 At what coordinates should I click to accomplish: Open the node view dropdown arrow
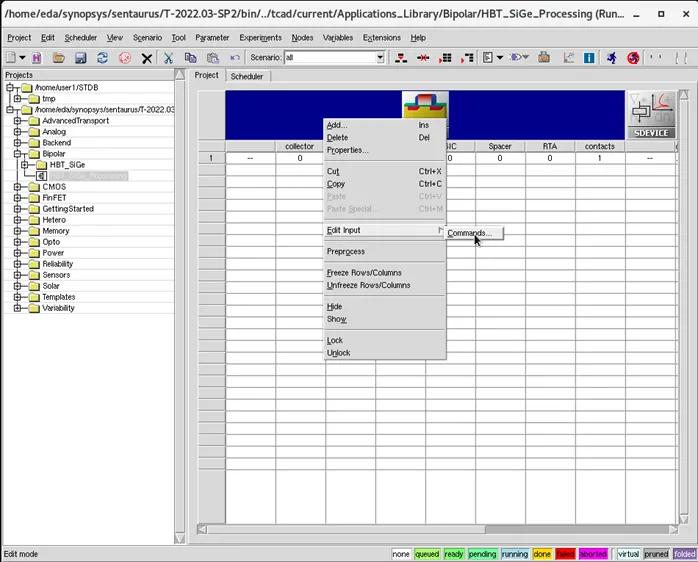500,57
